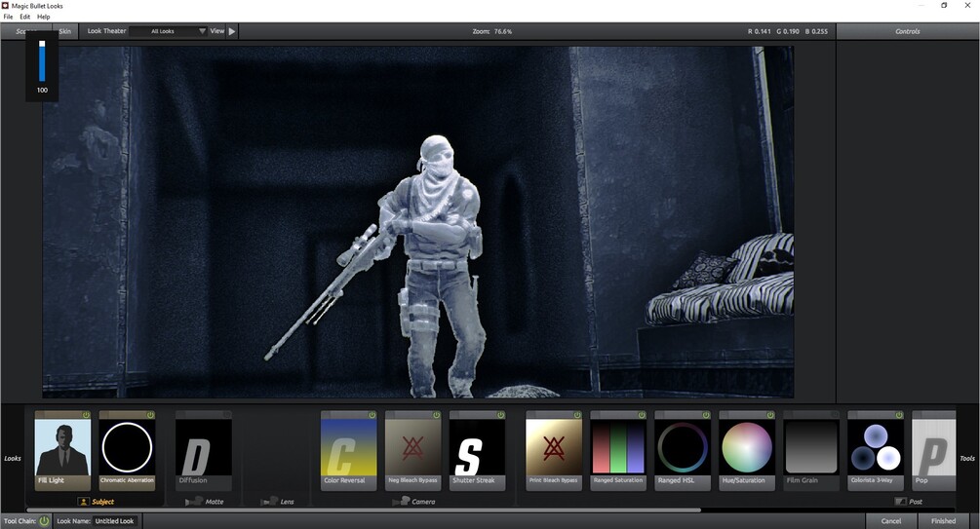This screenshot has width=980, height=529.
Task: Expand the Tools drawer on right
Action: (x=967, y=459)
